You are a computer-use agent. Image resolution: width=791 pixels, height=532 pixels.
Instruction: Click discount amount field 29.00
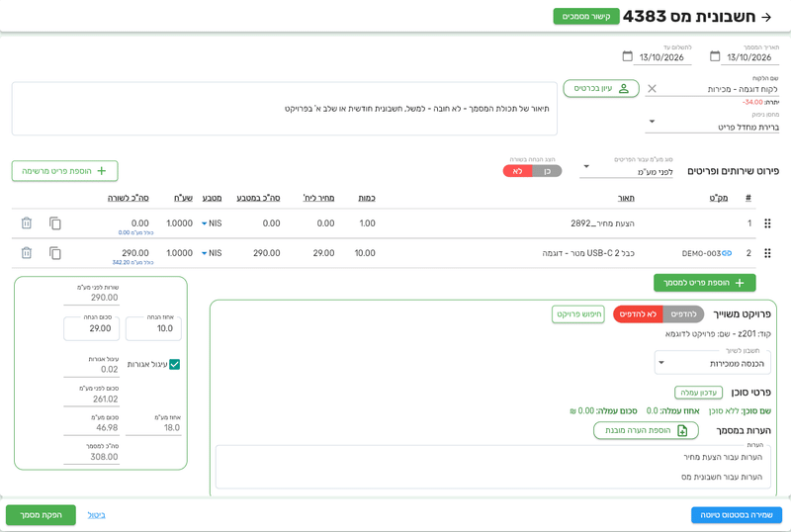click(91, 328)
